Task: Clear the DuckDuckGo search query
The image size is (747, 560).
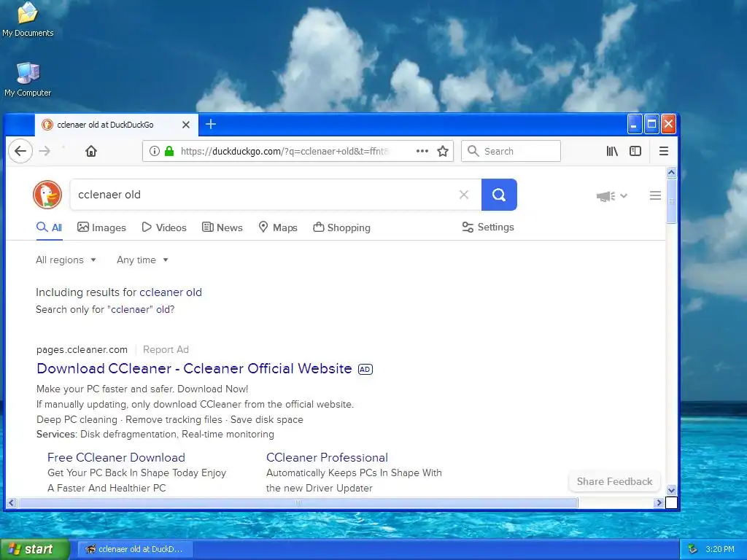Action: (x=463, y=194)
